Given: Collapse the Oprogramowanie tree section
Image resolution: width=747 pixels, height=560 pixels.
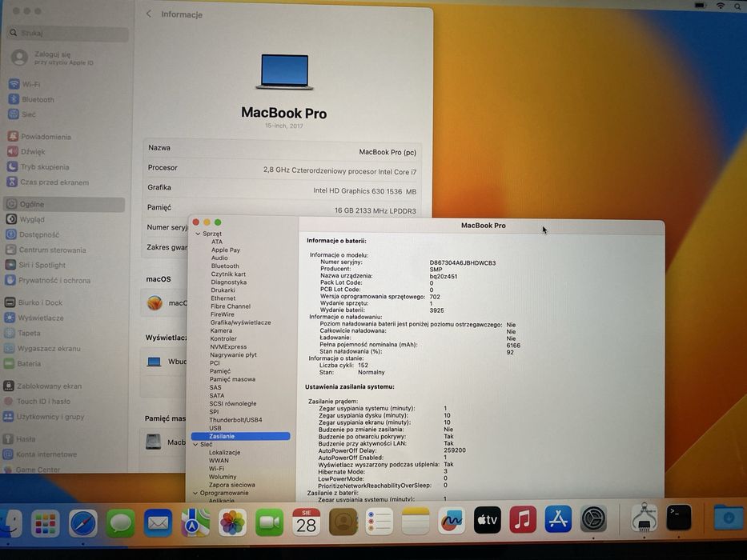Looking at the screenshot, I should coord(195,493).
